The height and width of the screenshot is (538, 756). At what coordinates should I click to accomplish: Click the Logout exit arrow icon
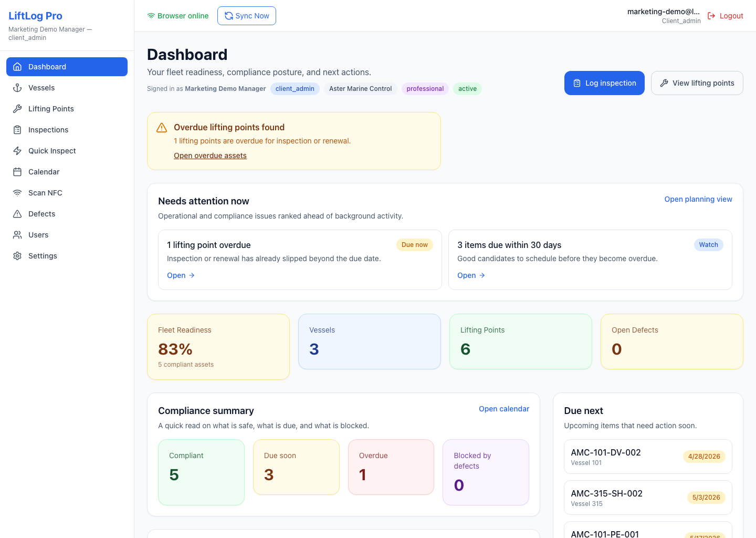click(x=711, y=16)
